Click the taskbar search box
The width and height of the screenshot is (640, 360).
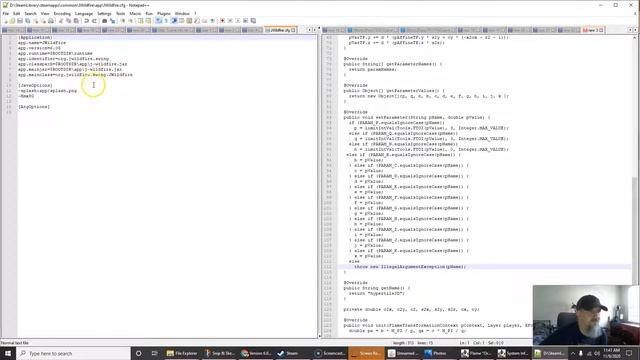(x=73, y=353)
